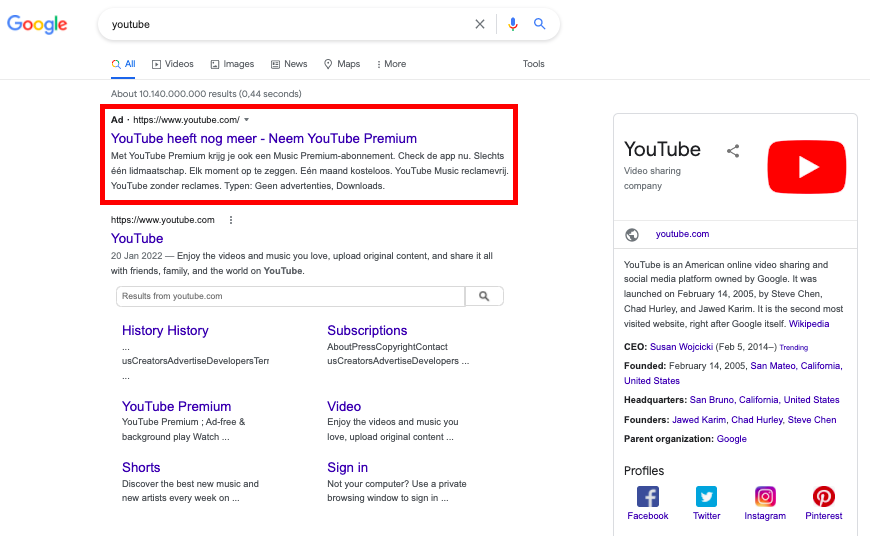Open the Facebook profile icon

648,496
